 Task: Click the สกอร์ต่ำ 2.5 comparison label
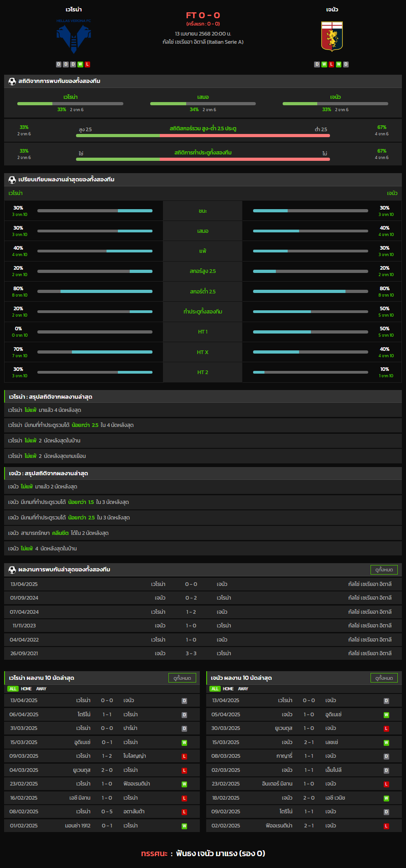[x=203, y=291]
